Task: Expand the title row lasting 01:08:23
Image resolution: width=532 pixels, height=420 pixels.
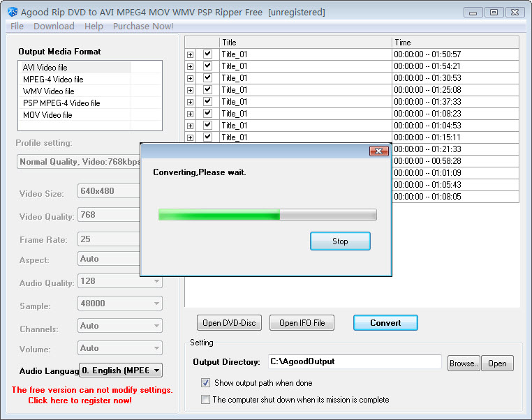Action: pyautogui.click(x=191, y=114)
